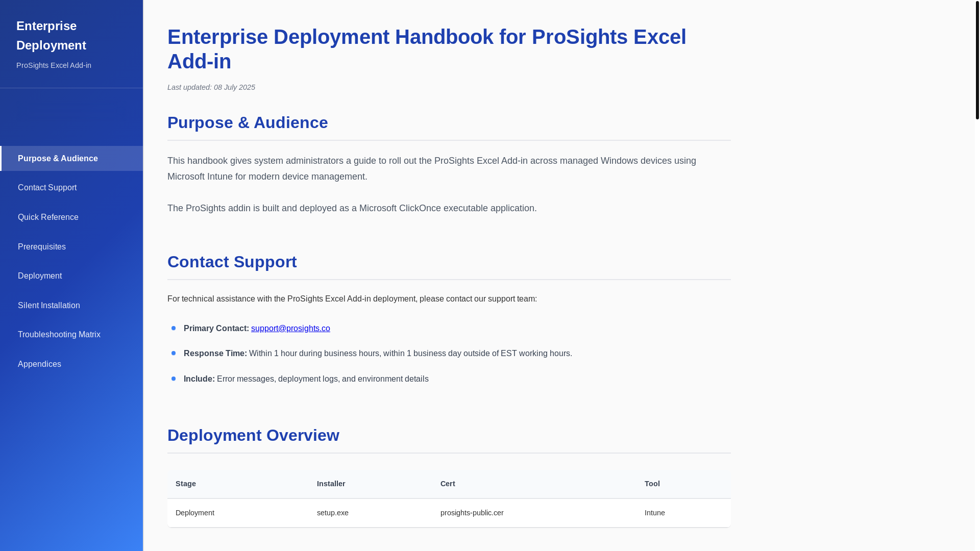Open the Deployment sidebar link

[x=71, y=276]
